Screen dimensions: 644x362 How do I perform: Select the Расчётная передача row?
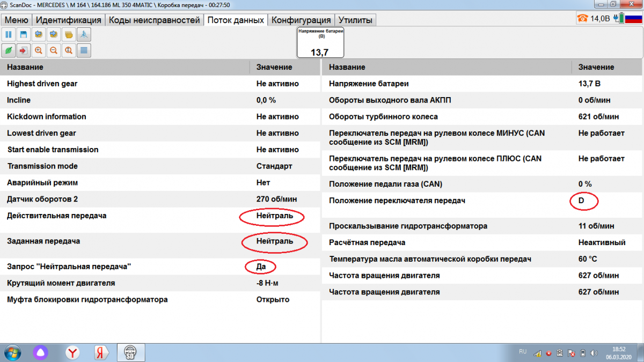point(482,242)
